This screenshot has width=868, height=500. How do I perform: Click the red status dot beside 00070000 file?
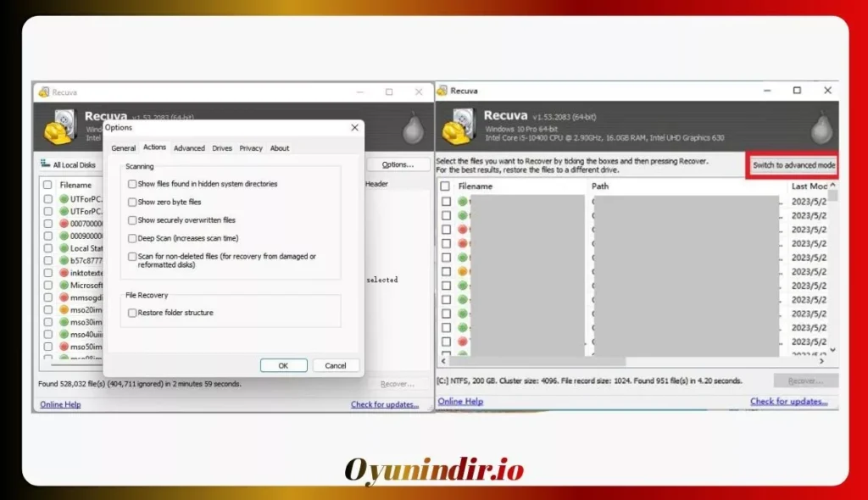tap(64, 224)
